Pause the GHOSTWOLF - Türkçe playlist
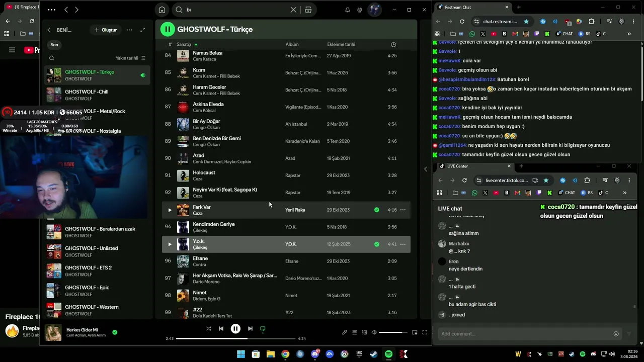Viewport: 644px width, 362px height. point(168,29)
